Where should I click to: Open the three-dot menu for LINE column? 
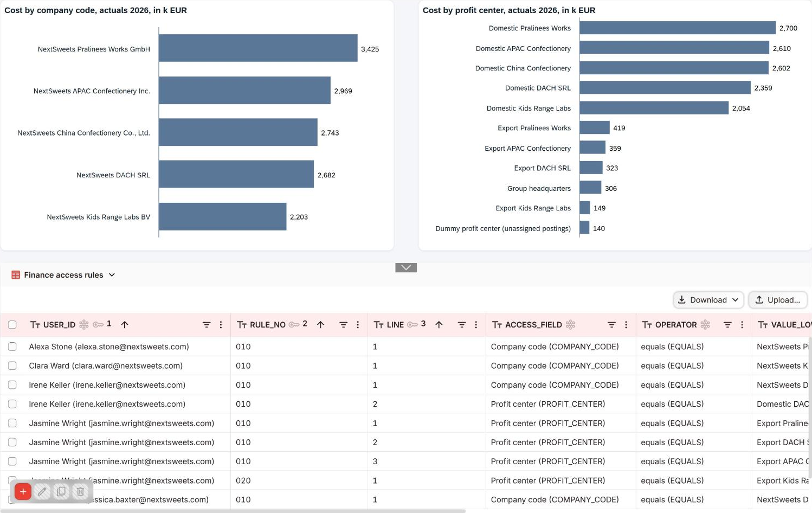(x=476, y=325)
